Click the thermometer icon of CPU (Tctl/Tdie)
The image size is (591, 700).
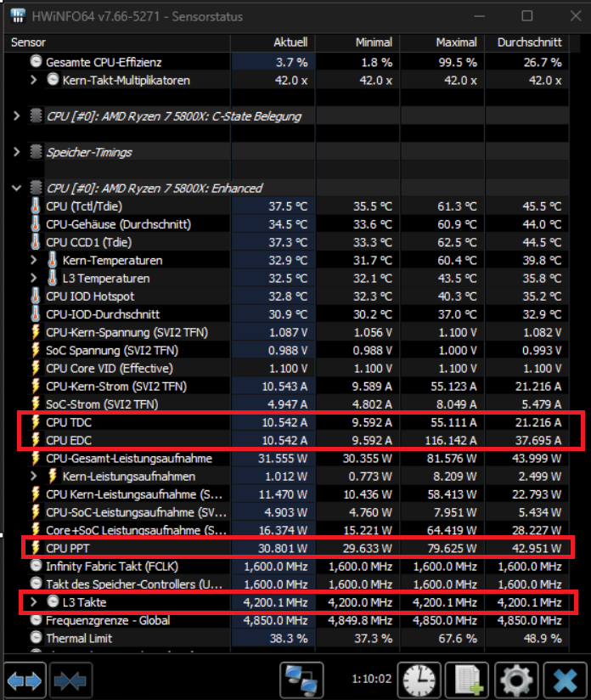[x=36, y=206]
